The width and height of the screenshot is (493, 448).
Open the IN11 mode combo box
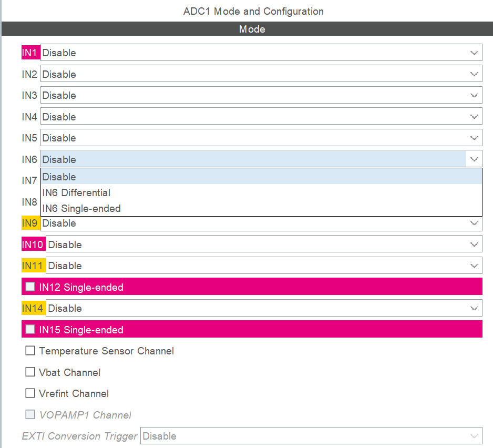[264, 266]
